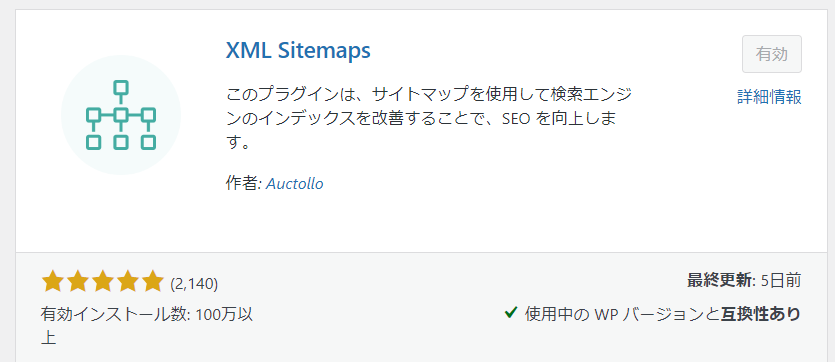The width and height of the screenshot is (835, 362).
Task: Click the fourth rating star
Action: coord(127,282)
